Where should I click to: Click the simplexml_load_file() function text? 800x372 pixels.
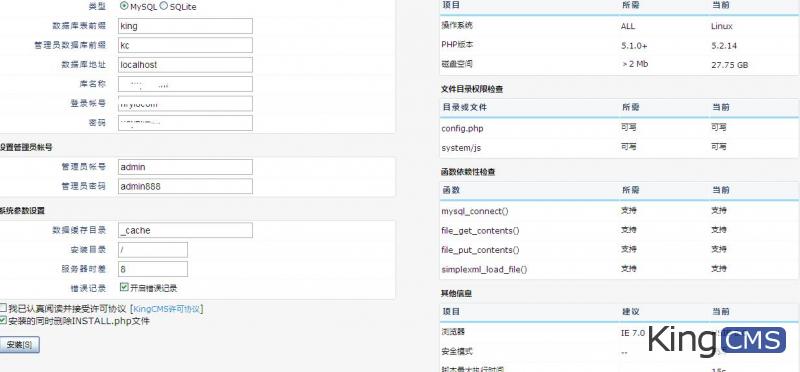click(484, 269)
